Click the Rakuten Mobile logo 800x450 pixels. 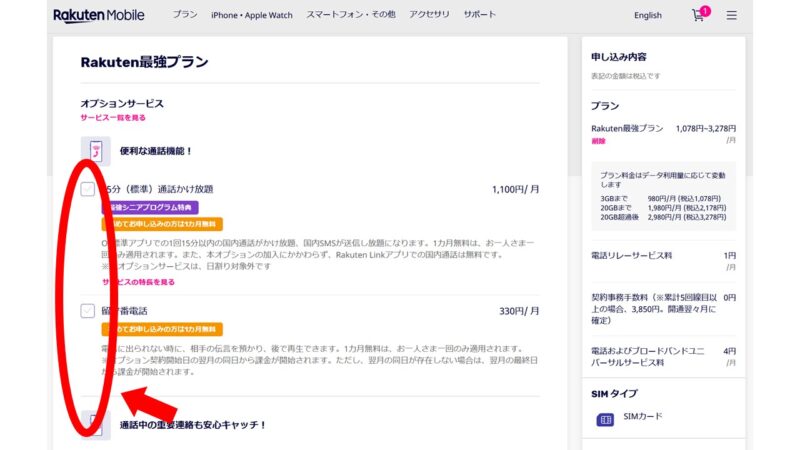click(x=98, y=15)
